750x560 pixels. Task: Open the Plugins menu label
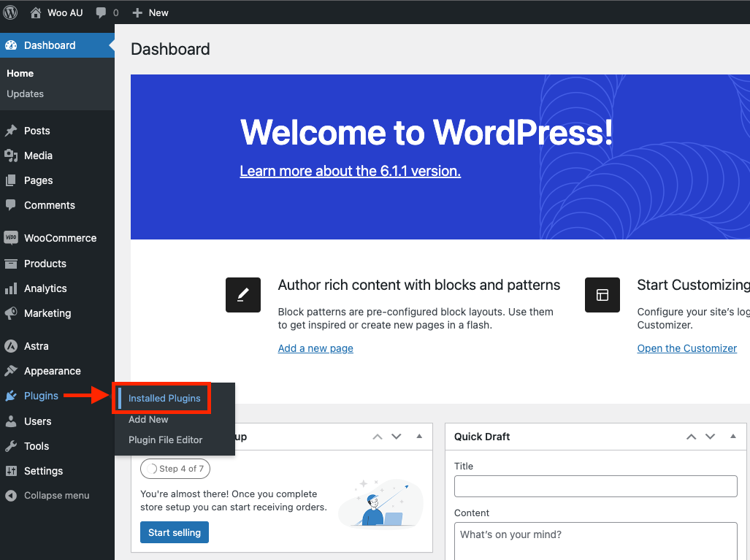tap(41, 396)
